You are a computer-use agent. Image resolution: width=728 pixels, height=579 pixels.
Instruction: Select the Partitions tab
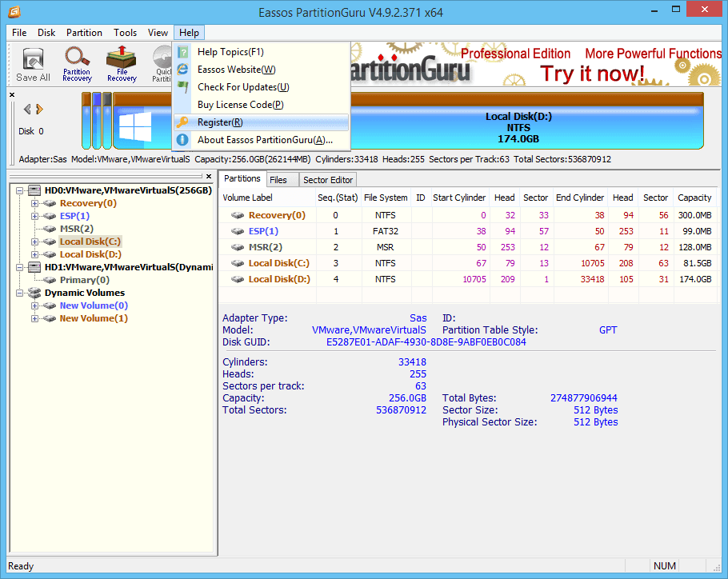(x=242, y=178)
